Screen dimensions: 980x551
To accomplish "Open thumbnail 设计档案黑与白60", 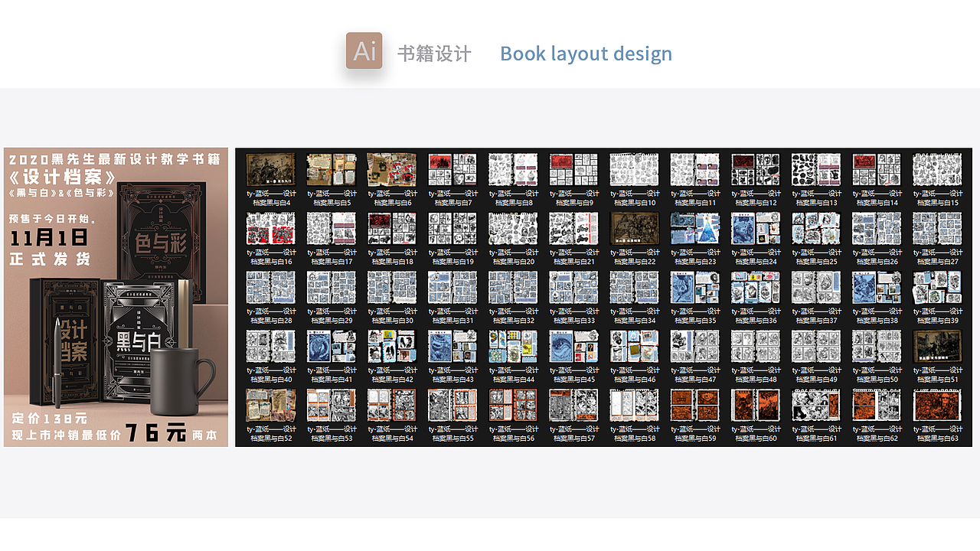I will (756, 405).
